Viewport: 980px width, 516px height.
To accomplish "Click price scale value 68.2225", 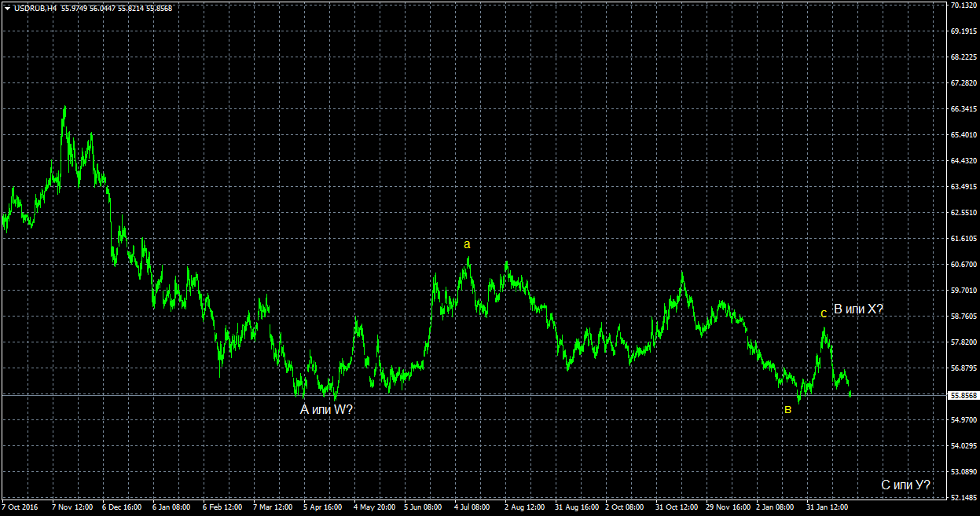I will [x=962, y=57].
